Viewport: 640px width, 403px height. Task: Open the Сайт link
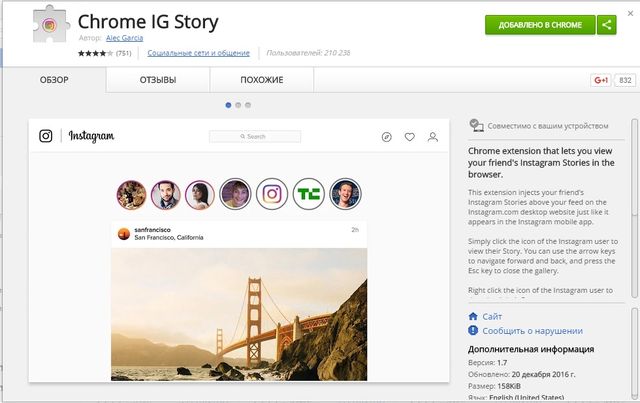point(492,317)
